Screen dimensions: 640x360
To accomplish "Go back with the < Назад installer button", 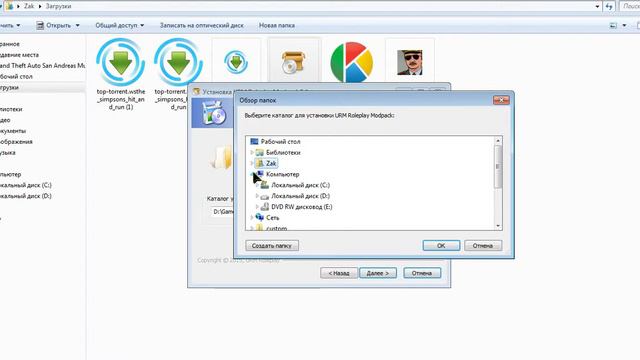I will [339, 273].
